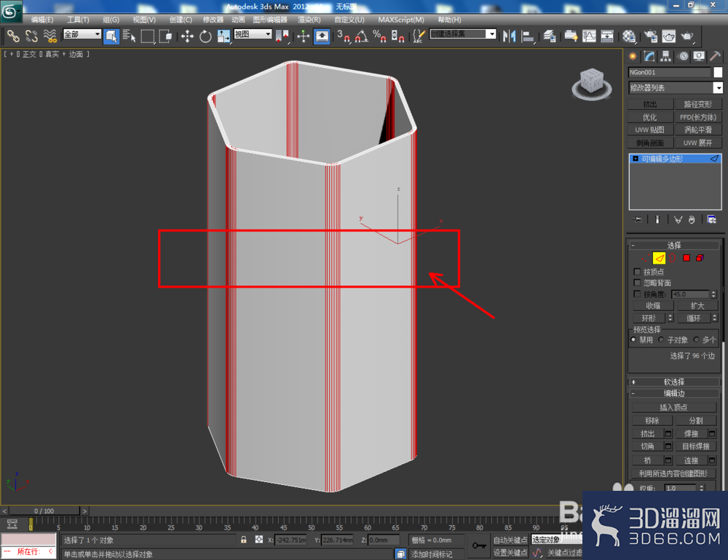Screen dimensions: 728x560
Task: Open the 渲染(R) menu
Action: pos(309,20)
